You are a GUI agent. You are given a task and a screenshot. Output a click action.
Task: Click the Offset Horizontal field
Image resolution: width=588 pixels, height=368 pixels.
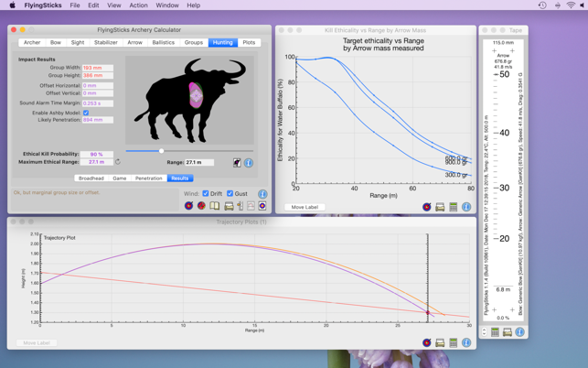click(x=98, y=86)
